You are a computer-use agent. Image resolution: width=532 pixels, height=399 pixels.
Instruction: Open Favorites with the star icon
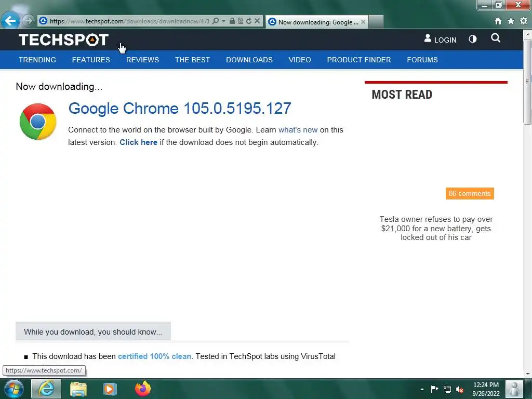(511, 21)
